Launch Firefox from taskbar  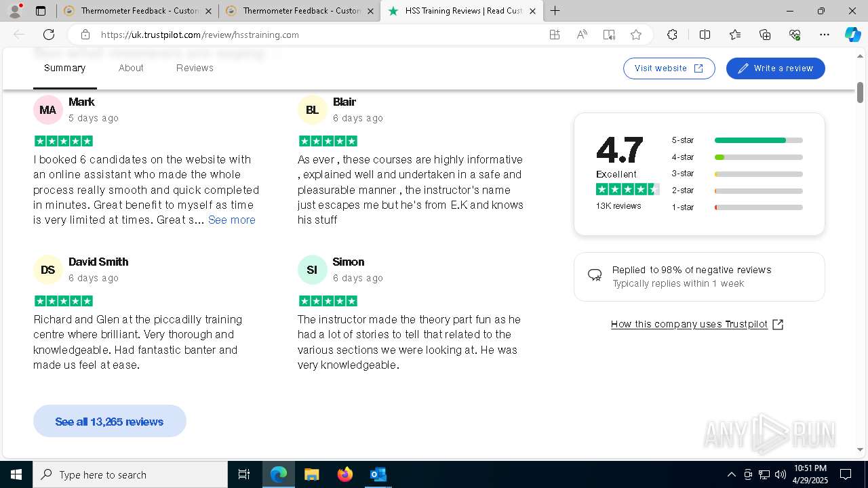pos(344,474)
